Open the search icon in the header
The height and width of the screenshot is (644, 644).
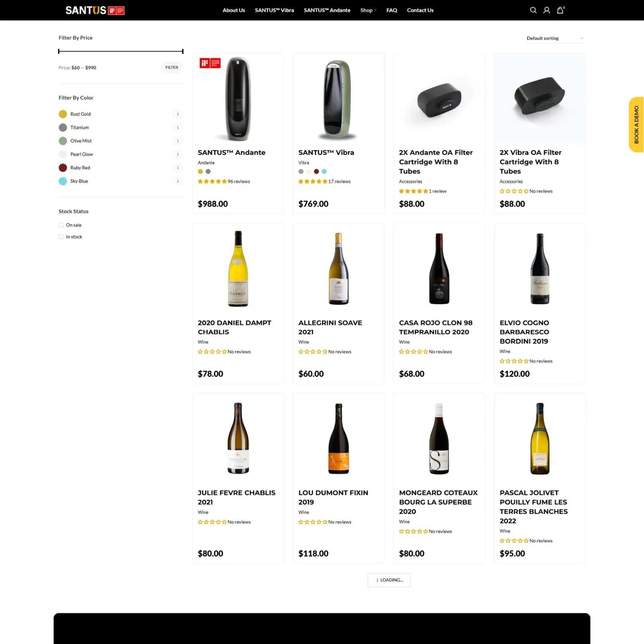click(533, 10)
